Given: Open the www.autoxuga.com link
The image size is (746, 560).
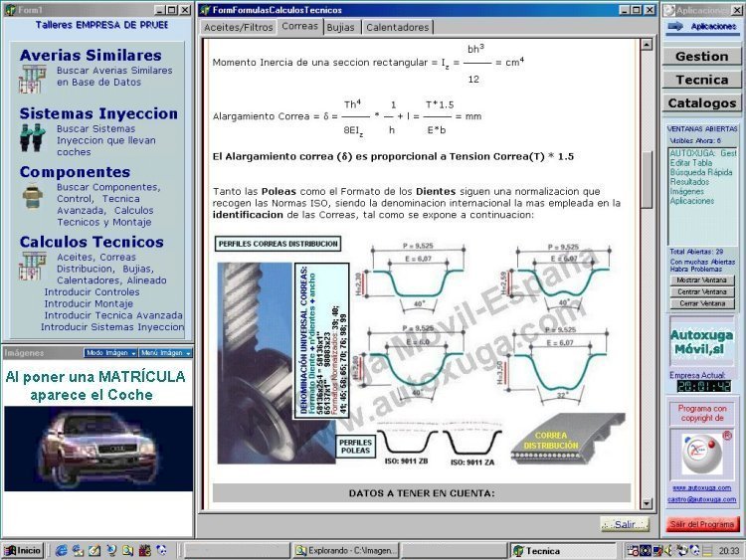Looking at the screenshot, I should pyautogui.click(x=702, y=487).
